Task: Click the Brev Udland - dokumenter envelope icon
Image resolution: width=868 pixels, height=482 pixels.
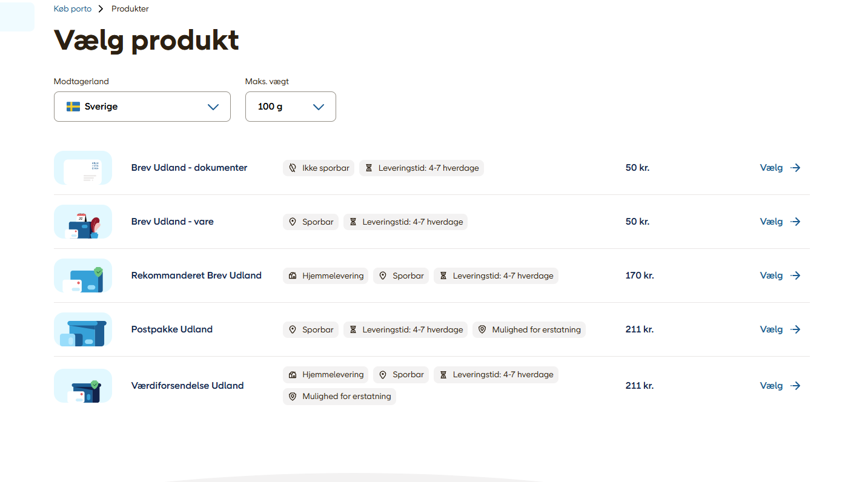Action: [x=83, y=168]
